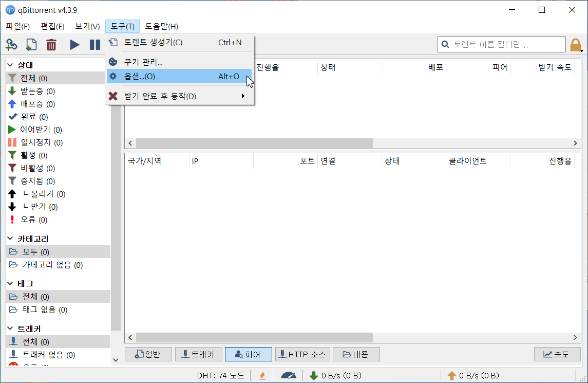Sort torrents by 받기 속도 column
Image resolution: width=588 pixels, height=383 pixels.
point(542,67)
